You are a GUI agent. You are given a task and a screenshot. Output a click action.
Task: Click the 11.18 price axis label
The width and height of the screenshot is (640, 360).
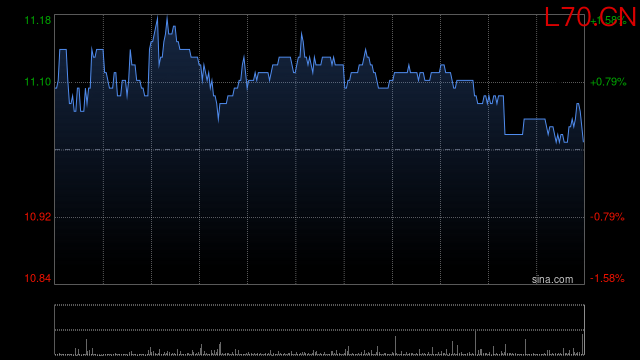[38, 20]
